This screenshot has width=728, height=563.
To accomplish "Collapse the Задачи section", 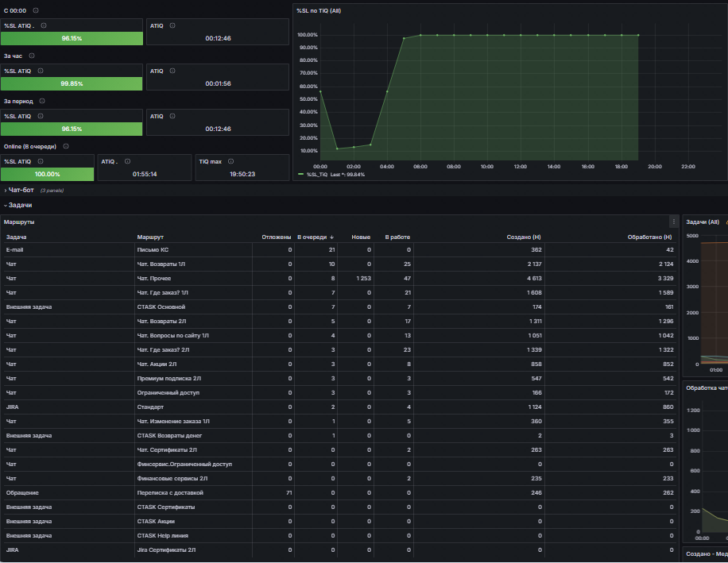I will click(20, 205).
